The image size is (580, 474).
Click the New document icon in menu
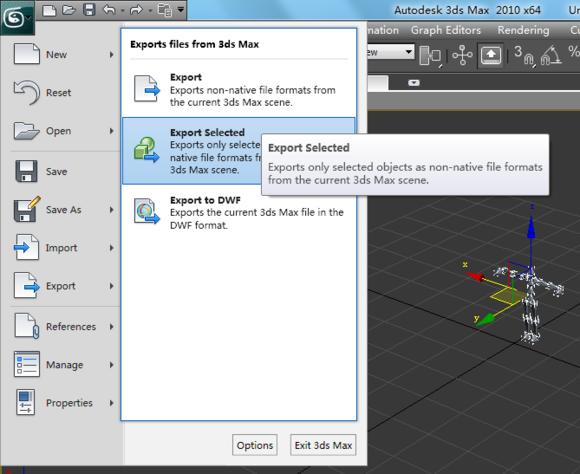(27, 54)
